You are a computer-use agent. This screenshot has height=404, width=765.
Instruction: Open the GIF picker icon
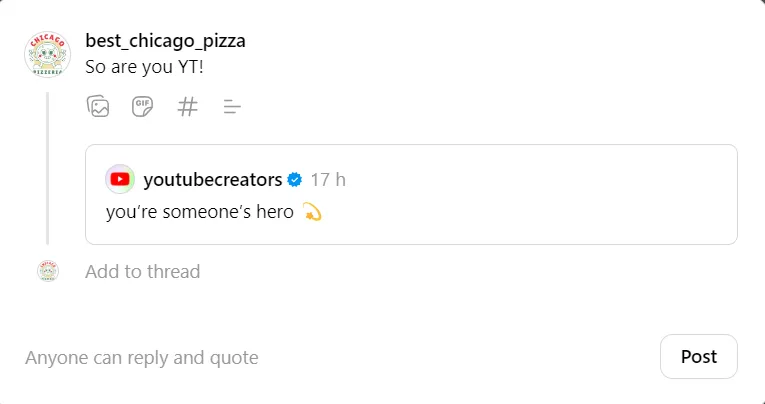pos(143,107)
